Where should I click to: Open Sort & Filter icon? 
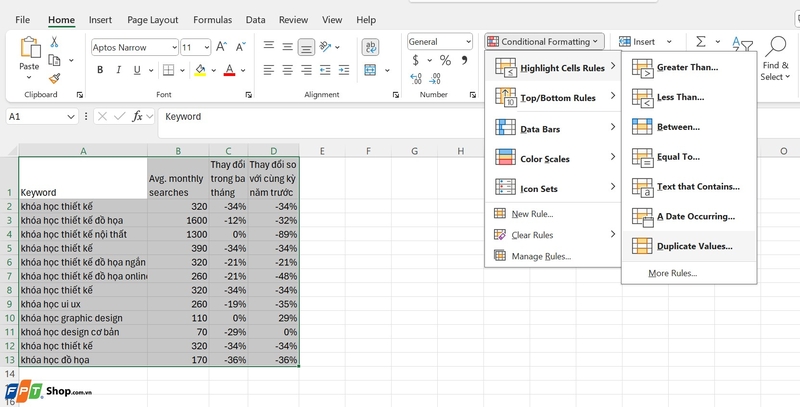coord(742,45)
